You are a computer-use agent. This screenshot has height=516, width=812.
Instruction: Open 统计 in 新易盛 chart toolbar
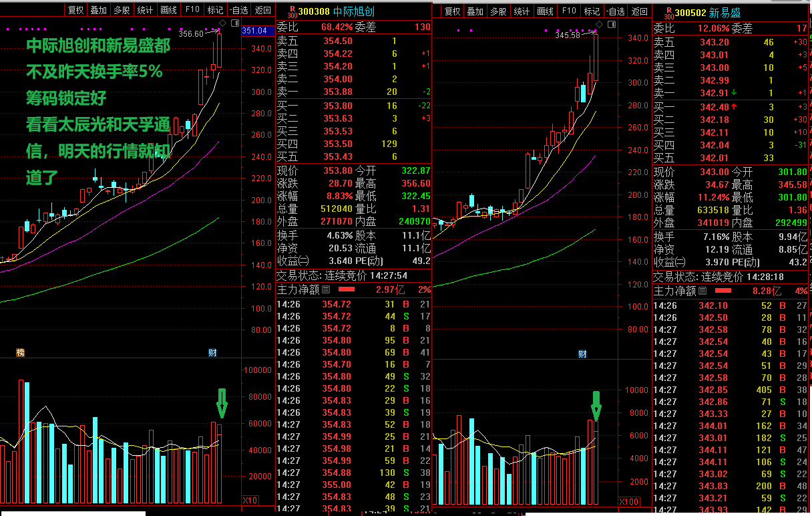[522, 11]
